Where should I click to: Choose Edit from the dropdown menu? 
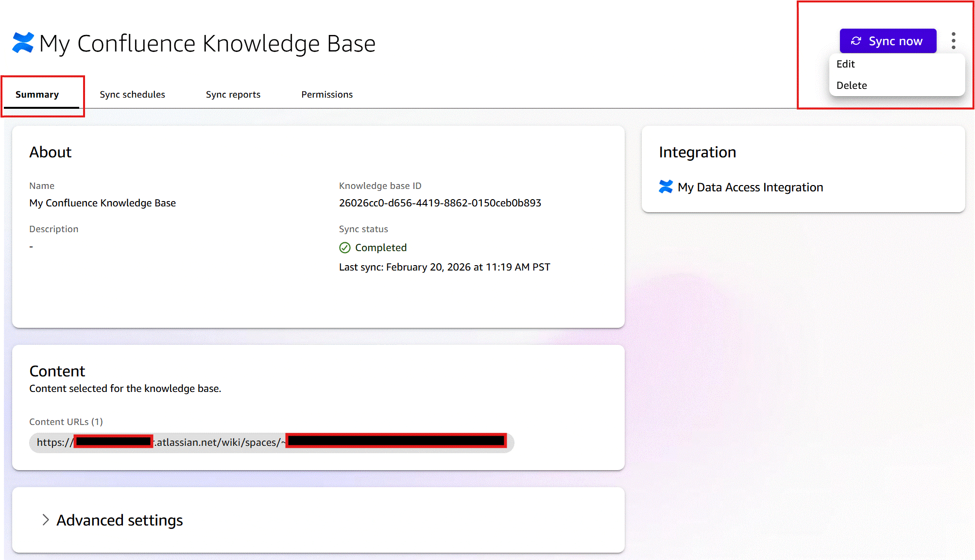pyautogui.click(x=845, y=64)
